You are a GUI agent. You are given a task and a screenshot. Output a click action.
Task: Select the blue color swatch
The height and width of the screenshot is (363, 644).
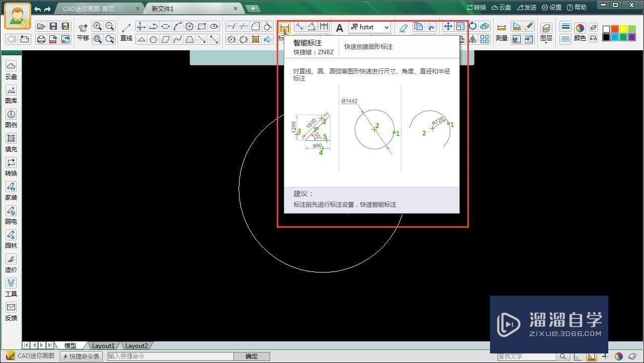click(615, 37)
